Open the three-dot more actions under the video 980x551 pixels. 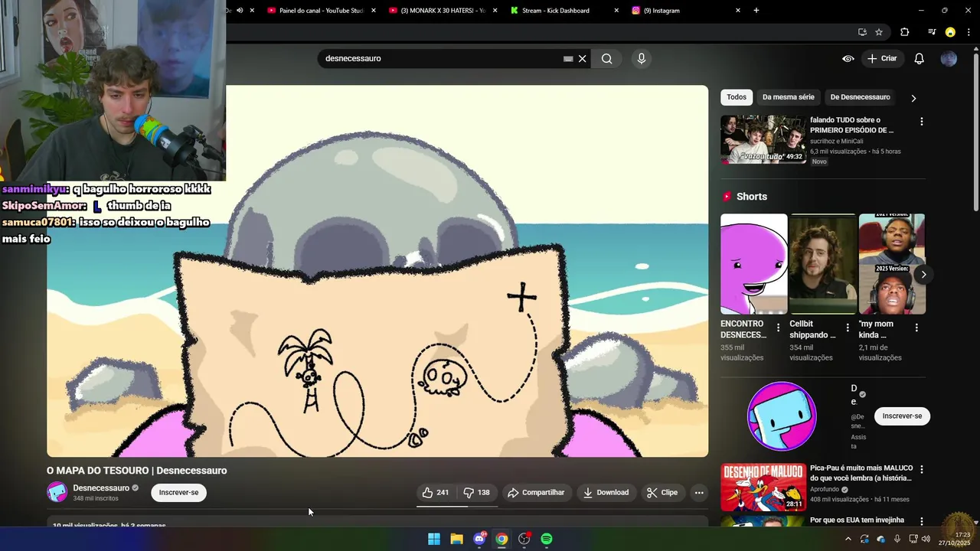(x=699, y=493)
